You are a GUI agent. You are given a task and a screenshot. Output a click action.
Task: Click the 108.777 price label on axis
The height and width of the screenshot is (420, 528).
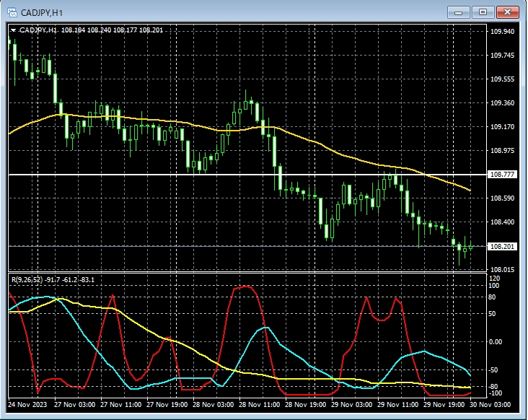(501, 175)
